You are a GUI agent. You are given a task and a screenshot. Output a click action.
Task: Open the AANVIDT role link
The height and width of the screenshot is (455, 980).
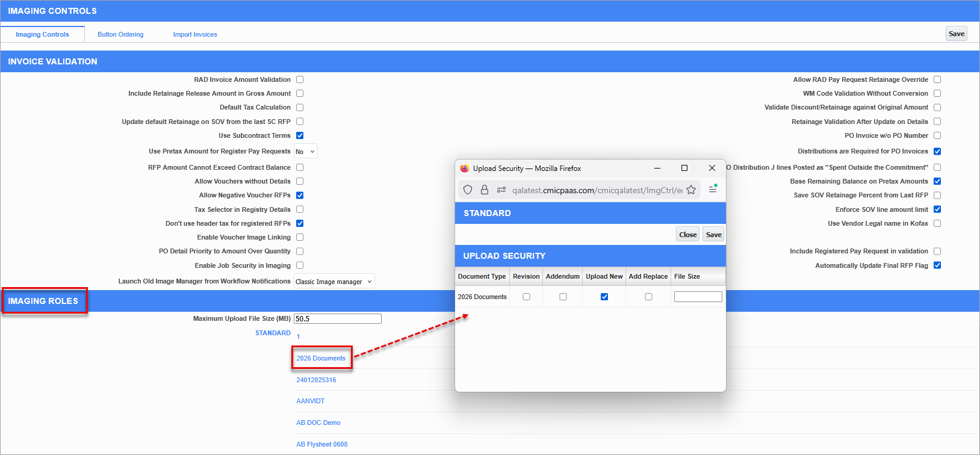pos(311,401)
